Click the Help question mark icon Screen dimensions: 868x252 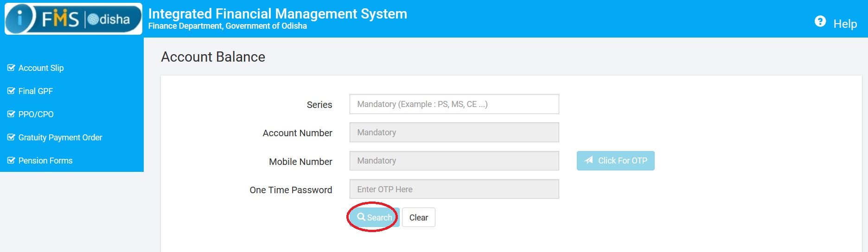click(x=820, y=22)
